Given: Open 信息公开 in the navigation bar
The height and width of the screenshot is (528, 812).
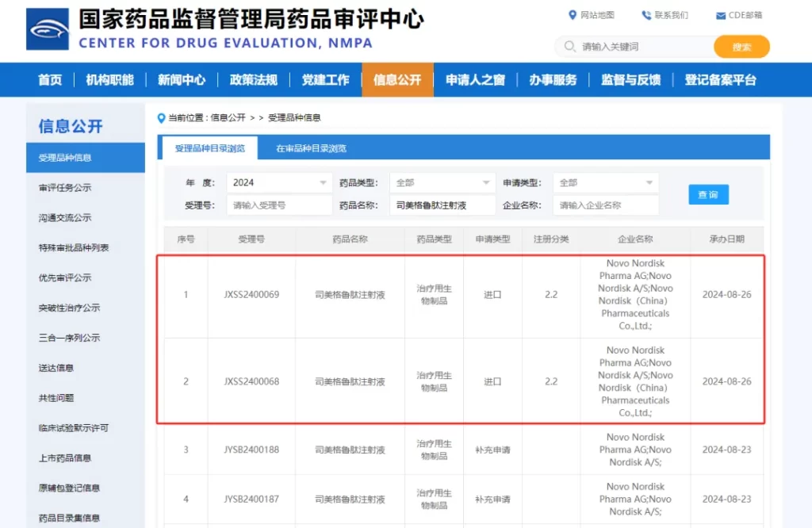Looking at the screenshot, I should pos(398,80).
